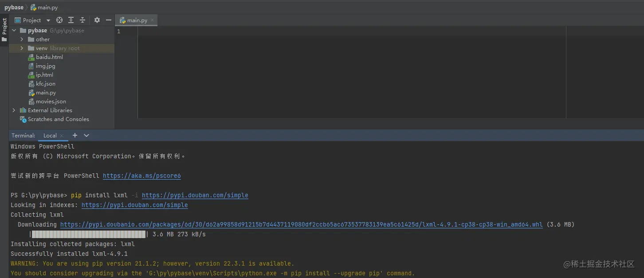Screen dimensions: 644x278
Task: Toggle the Project tool window side tab
Action: [x=4, y=30]
